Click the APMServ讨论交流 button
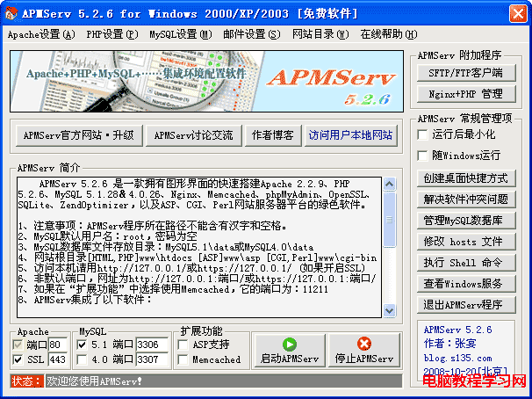This screenshot has width=532, height=399. [194, 135]
